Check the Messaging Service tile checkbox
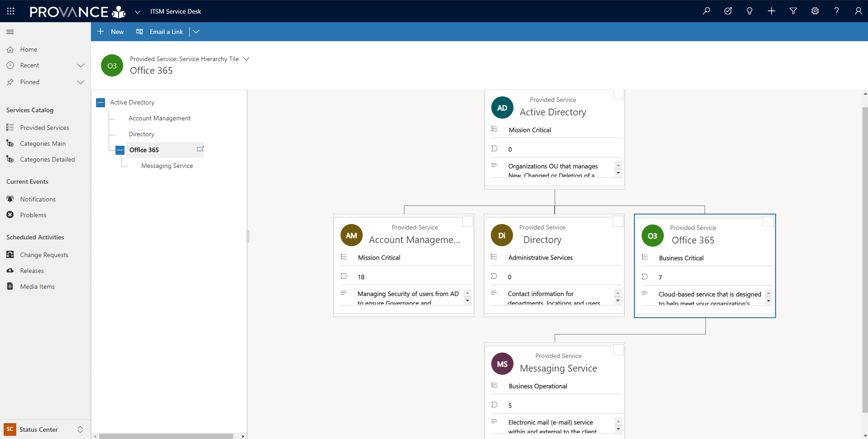 click(619, 350)
